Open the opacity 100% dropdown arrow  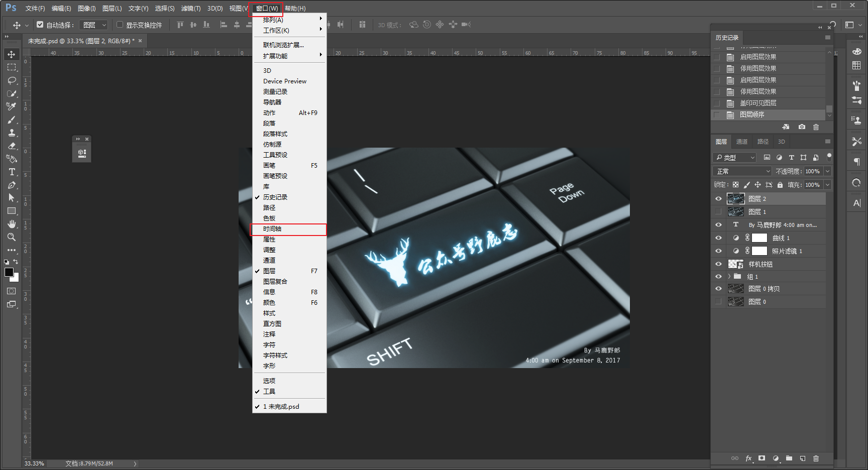[827, 171]
